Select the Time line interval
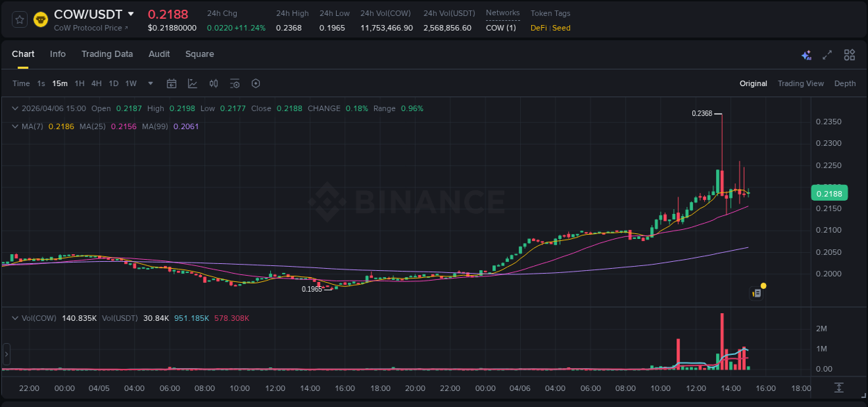 pos(21,83)
